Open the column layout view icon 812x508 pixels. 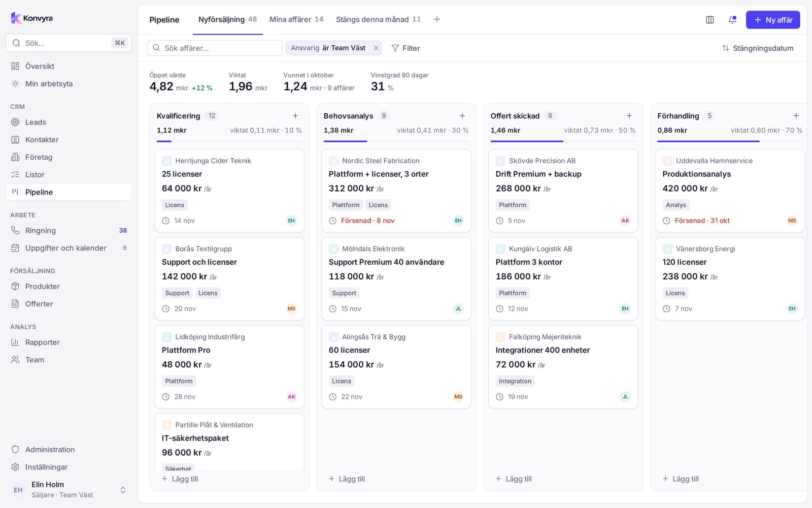coord(710,20)
